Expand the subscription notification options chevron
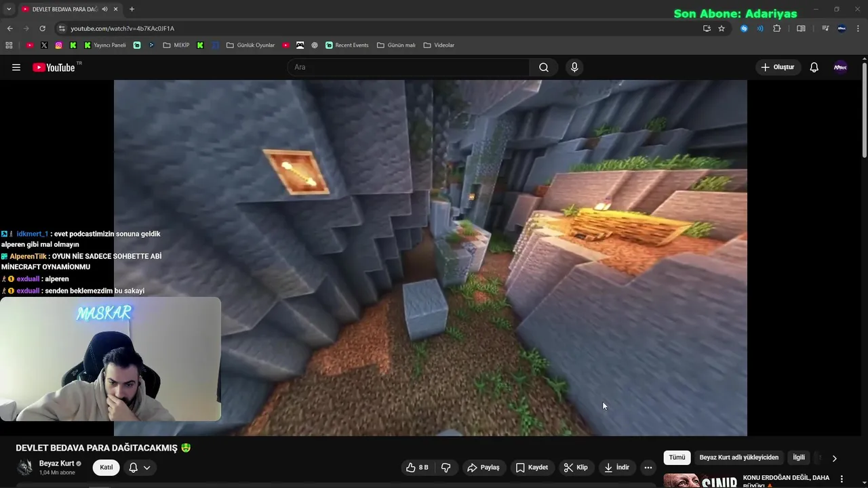The width and height of the screenshot is (868, 488). pyautogui.click(x=146, y=468)
